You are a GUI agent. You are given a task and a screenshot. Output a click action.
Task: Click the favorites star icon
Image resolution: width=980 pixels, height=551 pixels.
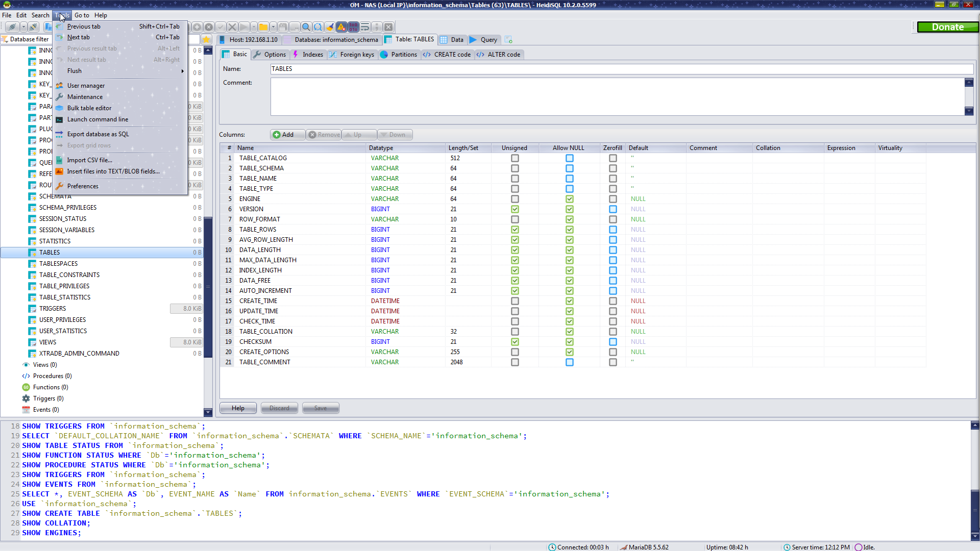coord(206,39)
